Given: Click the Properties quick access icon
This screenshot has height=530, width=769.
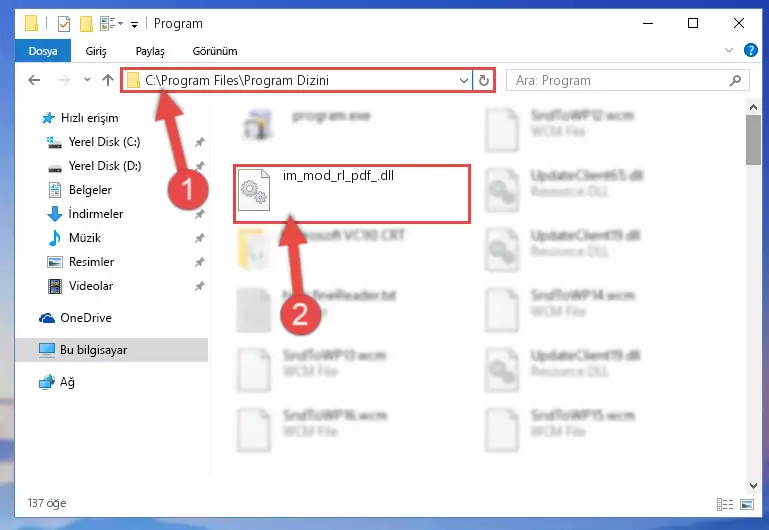Looking at the screenshot, I should click(x=64, y=23).
